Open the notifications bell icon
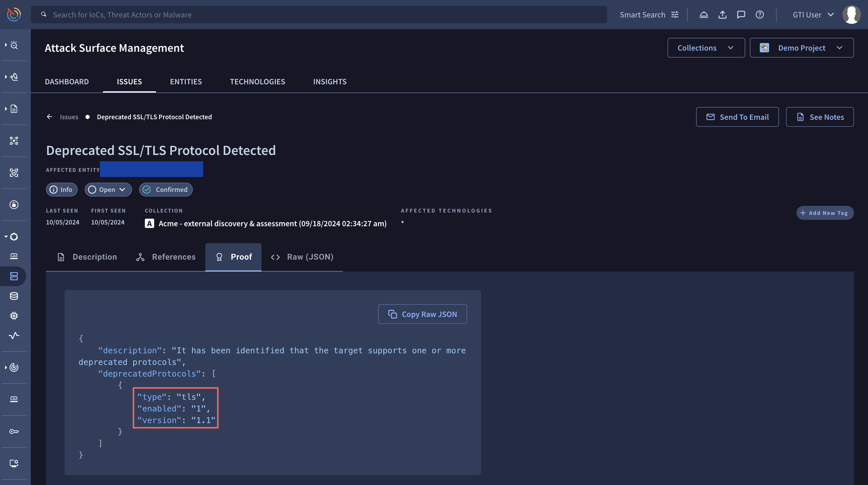The height and width of the screenshot is (485, 868). click(704, 15)
